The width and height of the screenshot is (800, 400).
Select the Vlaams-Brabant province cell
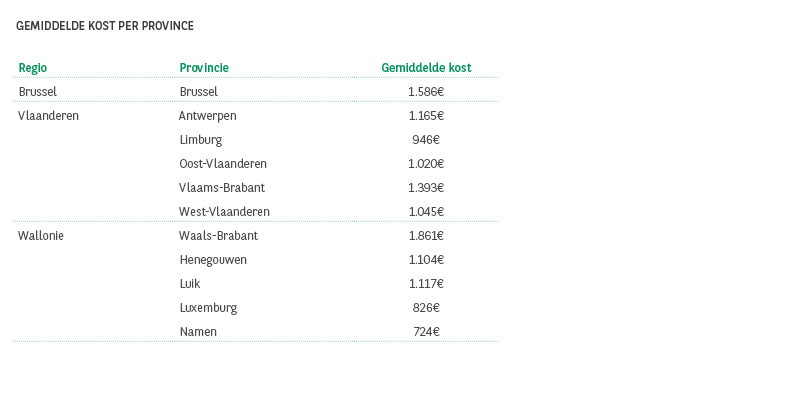tap(222, 188)
